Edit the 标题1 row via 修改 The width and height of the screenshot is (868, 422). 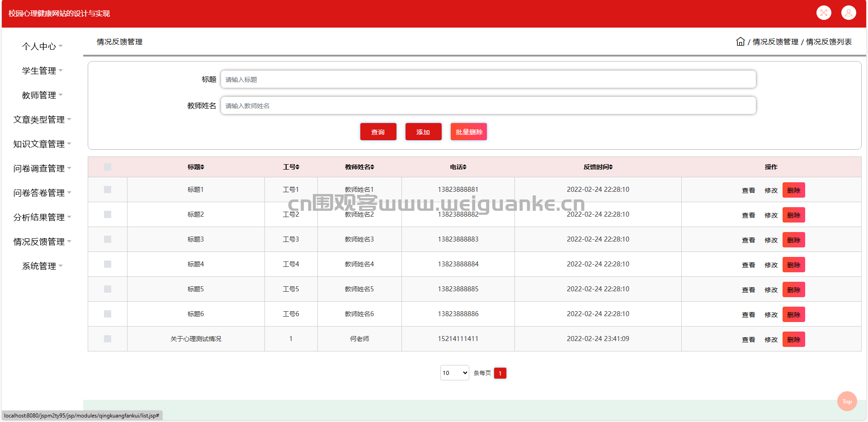(771, 190)
